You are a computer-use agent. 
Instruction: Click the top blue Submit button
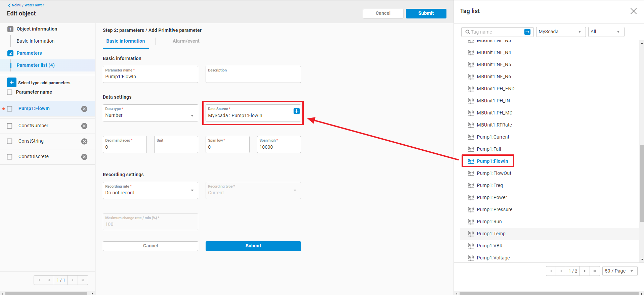coord(426,13)
